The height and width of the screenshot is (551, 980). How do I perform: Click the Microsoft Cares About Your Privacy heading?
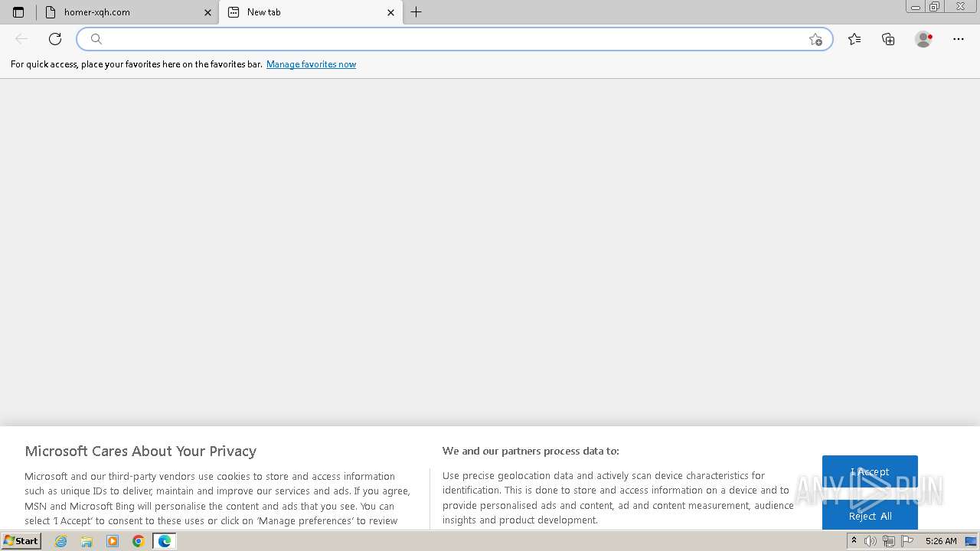141,451
